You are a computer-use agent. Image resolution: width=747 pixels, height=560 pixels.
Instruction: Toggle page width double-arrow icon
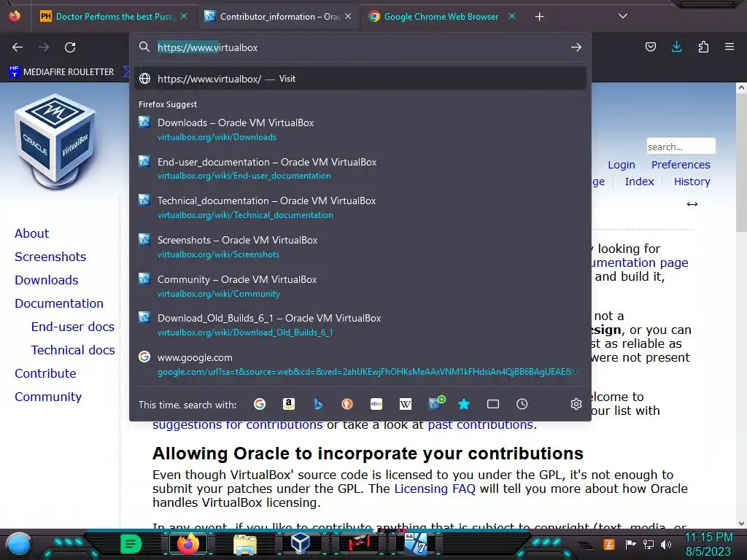692,204
